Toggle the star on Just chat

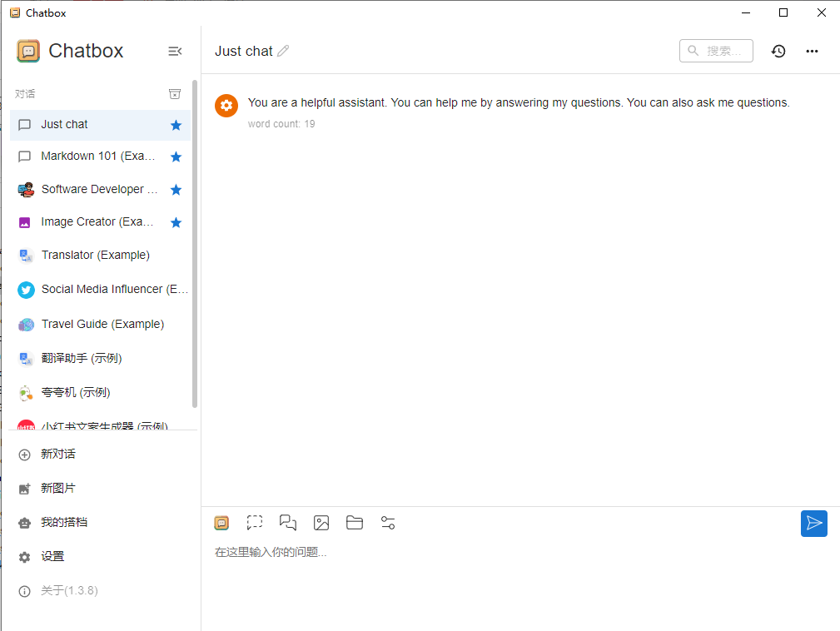(176, 125)
